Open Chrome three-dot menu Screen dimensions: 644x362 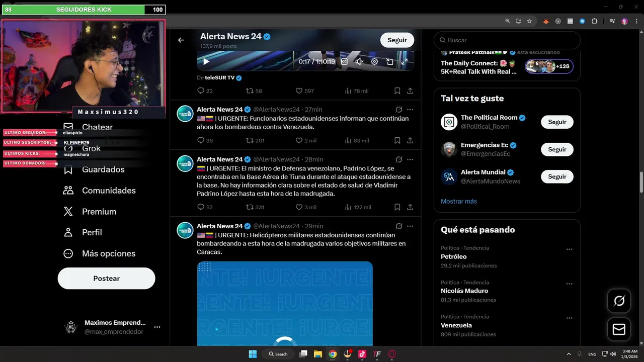point(635,21)
